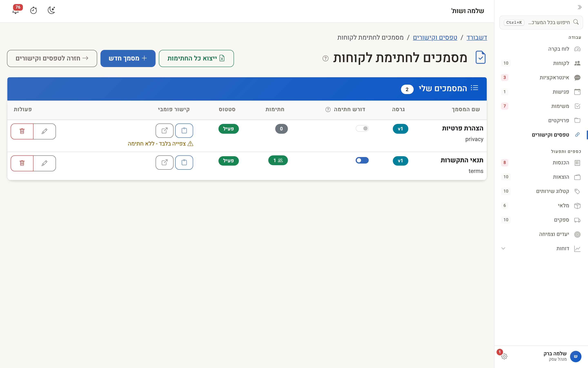
Task: Open משימות sidebar item
Action: [x=541, y=106]
